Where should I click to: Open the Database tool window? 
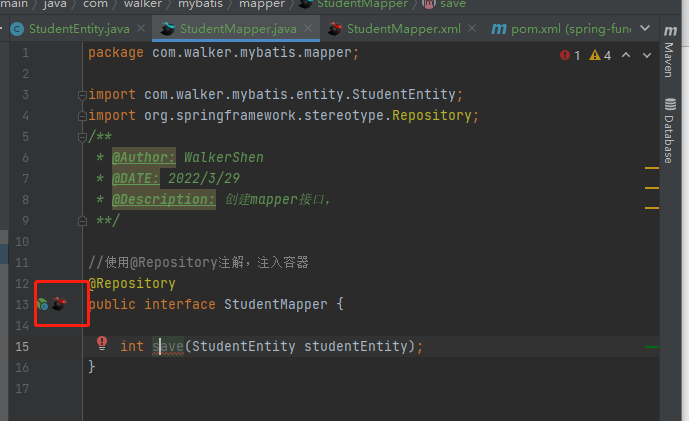[669, 131]
